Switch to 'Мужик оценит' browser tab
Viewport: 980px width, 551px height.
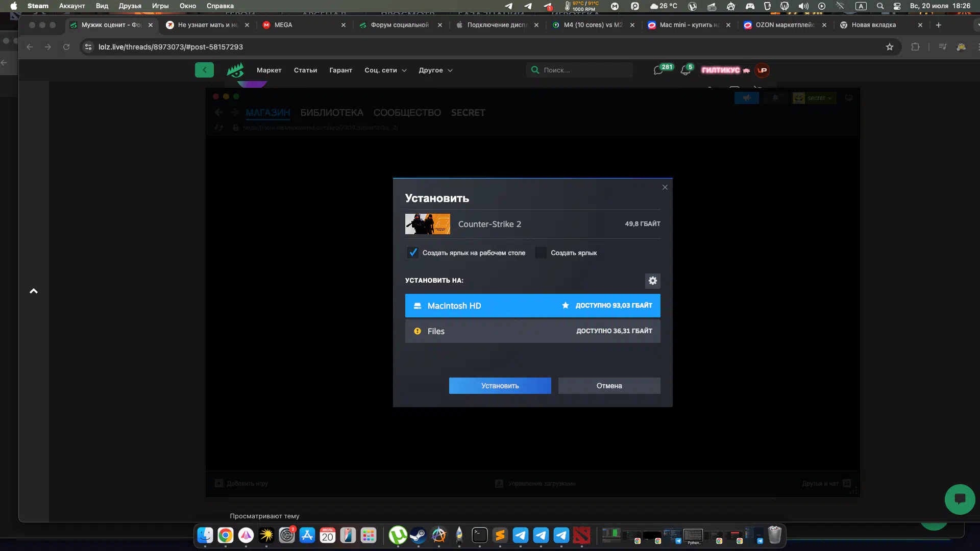pos(111,24)
